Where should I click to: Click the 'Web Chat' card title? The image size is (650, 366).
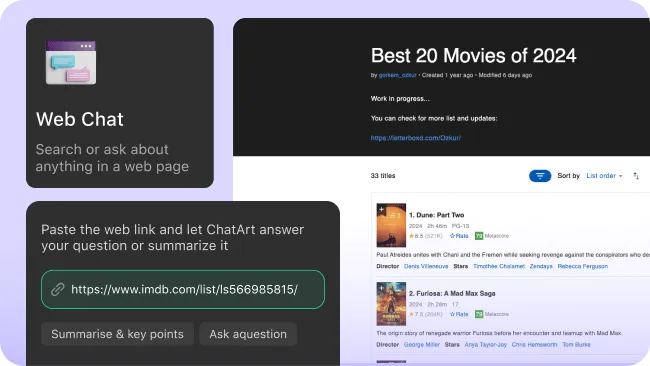[80, 119]
